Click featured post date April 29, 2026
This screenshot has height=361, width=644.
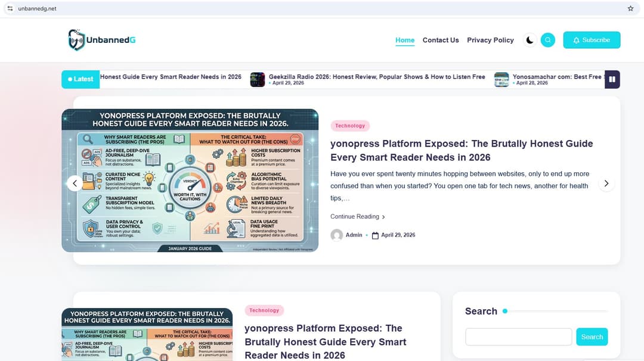(398, 235)
